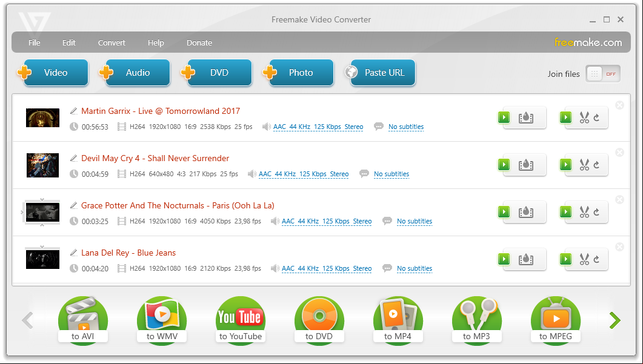Choose the to YouTube upload icon
Viewport: 643px width, 364px height.
241,320
